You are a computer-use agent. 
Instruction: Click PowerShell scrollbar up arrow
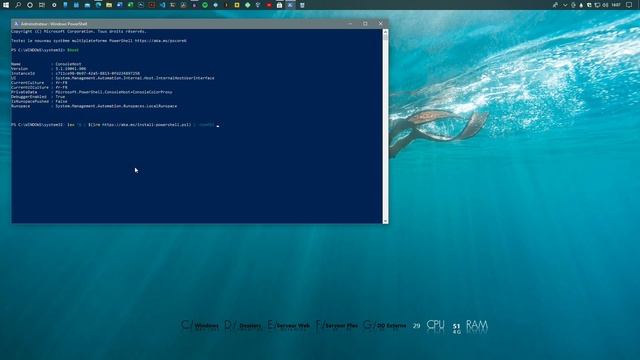click(385, 31)
